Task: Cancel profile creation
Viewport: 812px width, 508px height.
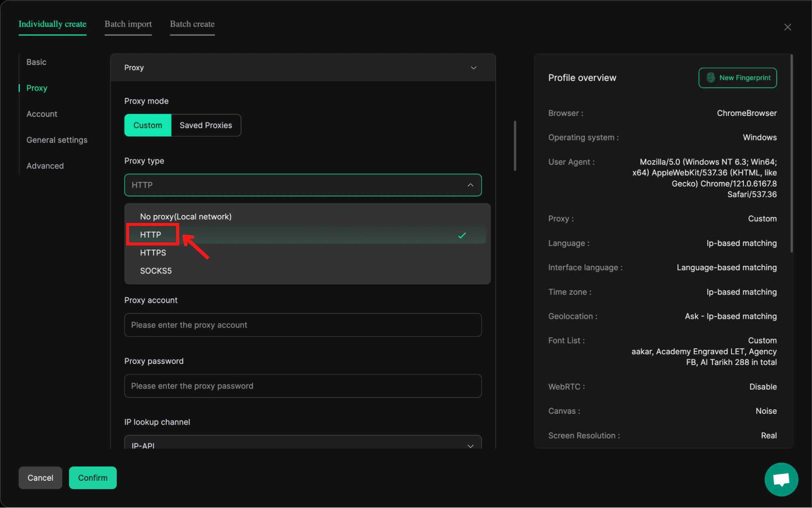Action: pos(40,478)
